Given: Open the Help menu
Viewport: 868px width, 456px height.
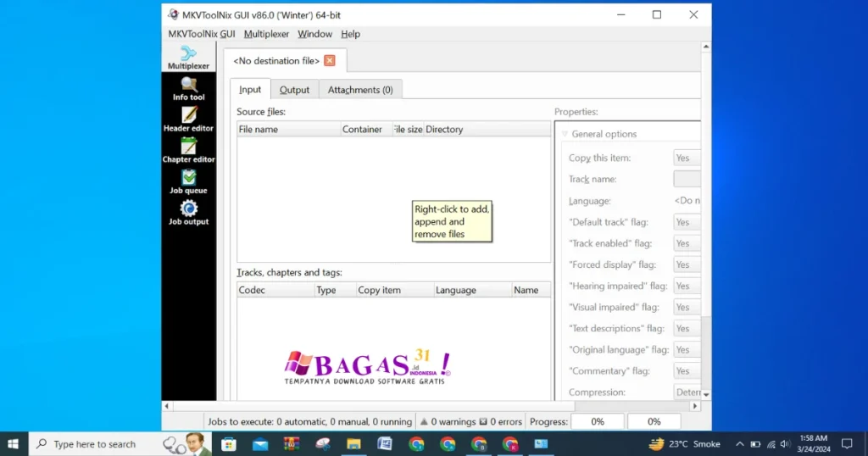Looking at the screenshot, I should (350, 34).
